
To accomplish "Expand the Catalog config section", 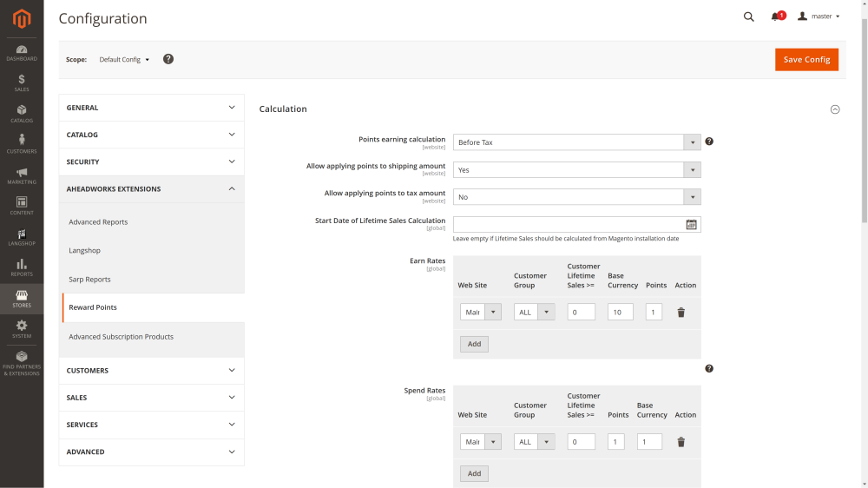I will click(151, 135).
